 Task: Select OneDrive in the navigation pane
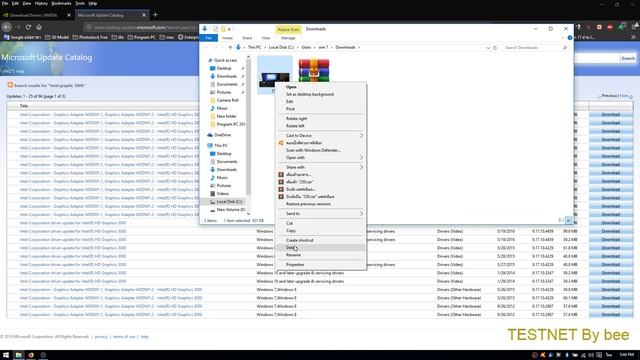(222, 135)
